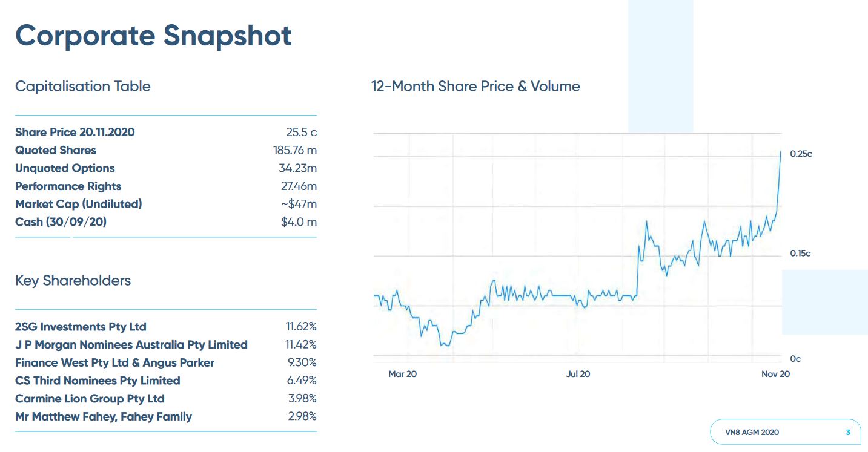Click the VN8 AGM 2020 footer badge
Viewport: 868px width, 452px height.
[x=752, y=432]
